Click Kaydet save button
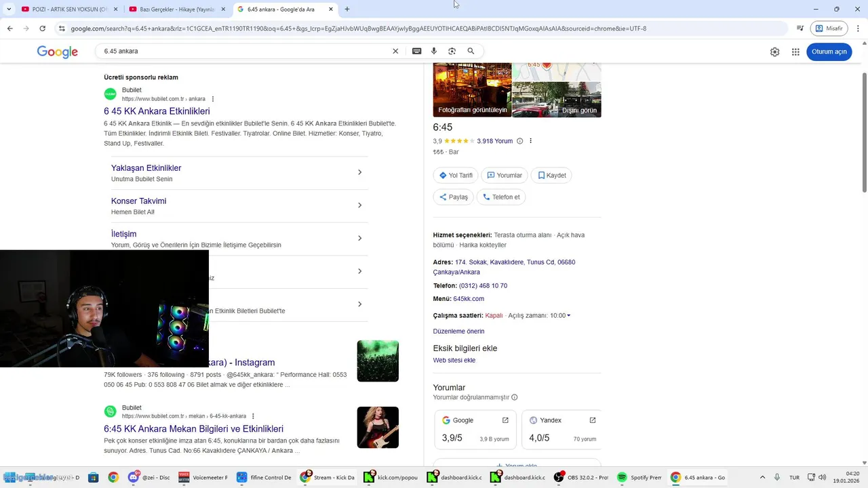Viewport: 868px width, 488px height. point(551,176)
